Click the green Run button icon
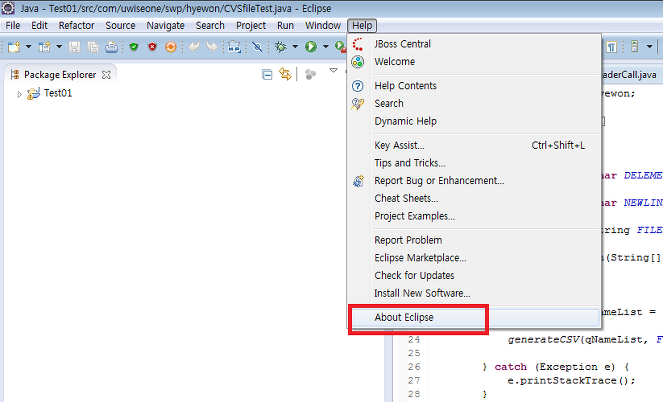663x402 pixels. (x=311, y=46)
